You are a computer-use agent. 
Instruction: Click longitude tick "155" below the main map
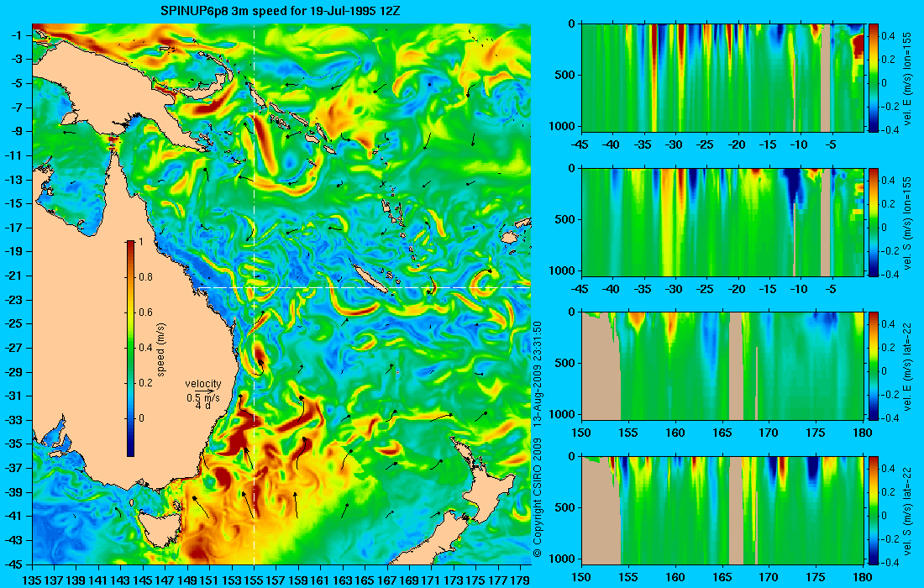tap(254, 580)
